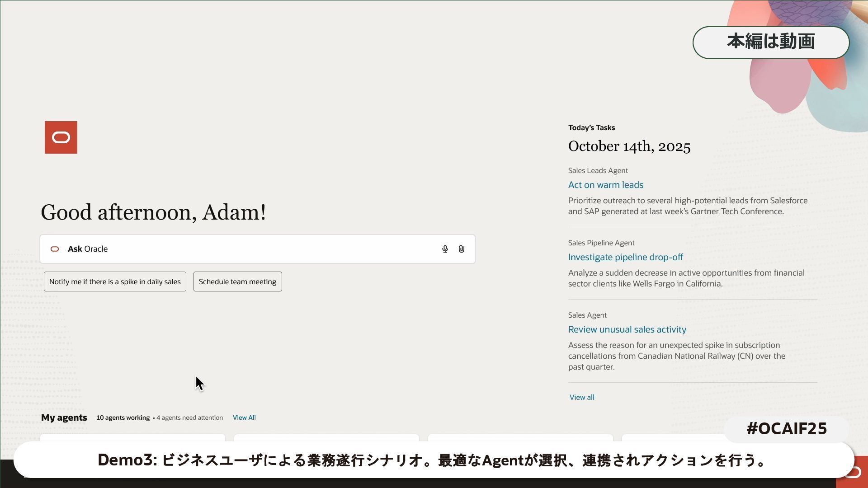868x488 pixels.
Task: Click View All next to My agents
Action: pyautogui.click(x=244, y=418)
